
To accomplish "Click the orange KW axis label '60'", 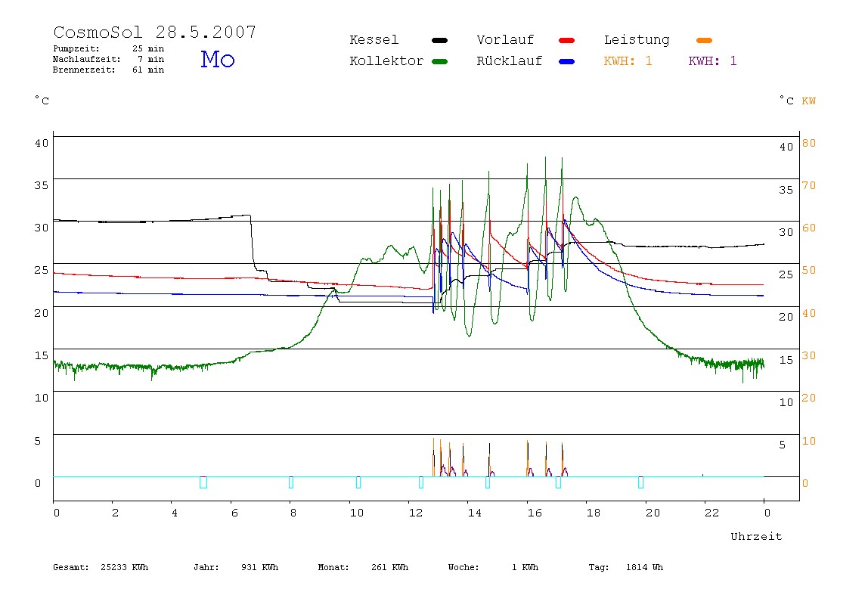I will tap(809, 228).
